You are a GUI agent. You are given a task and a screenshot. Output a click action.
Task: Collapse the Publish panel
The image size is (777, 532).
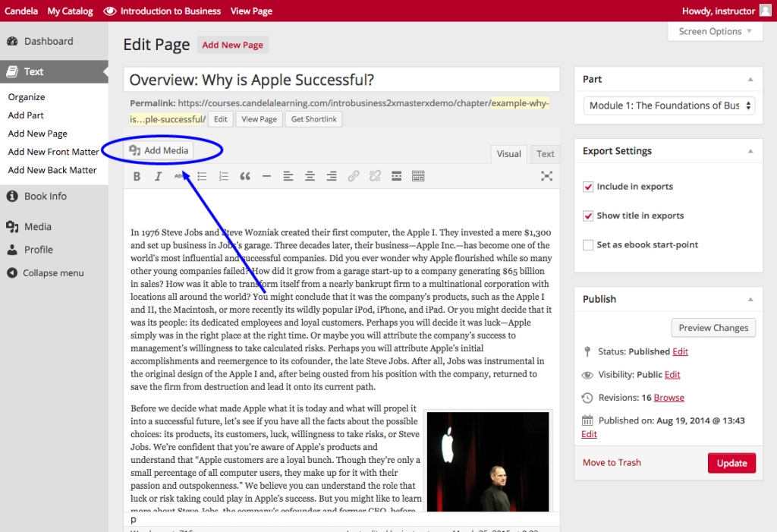(750, 300)
